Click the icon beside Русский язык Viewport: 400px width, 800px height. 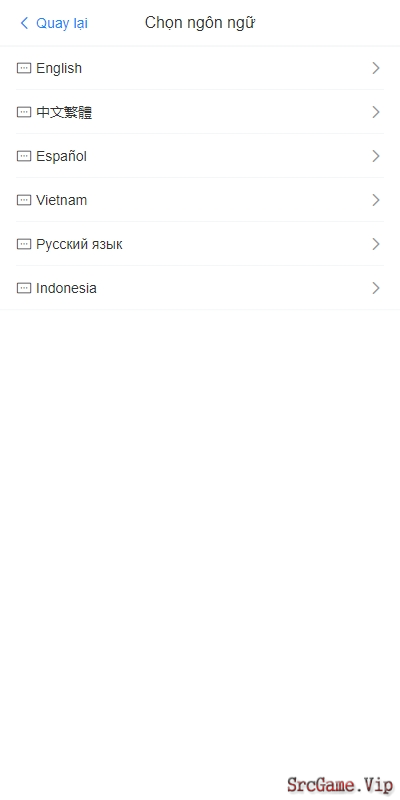24,244
